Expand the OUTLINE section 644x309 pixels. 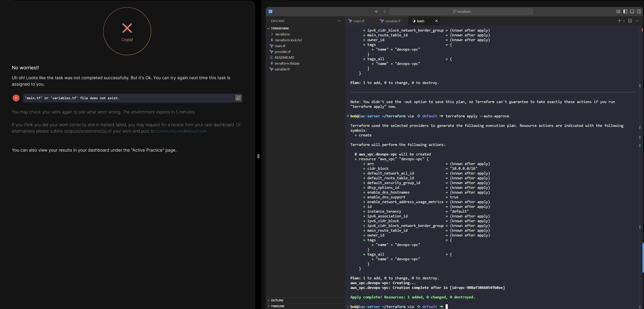(277, 300)
